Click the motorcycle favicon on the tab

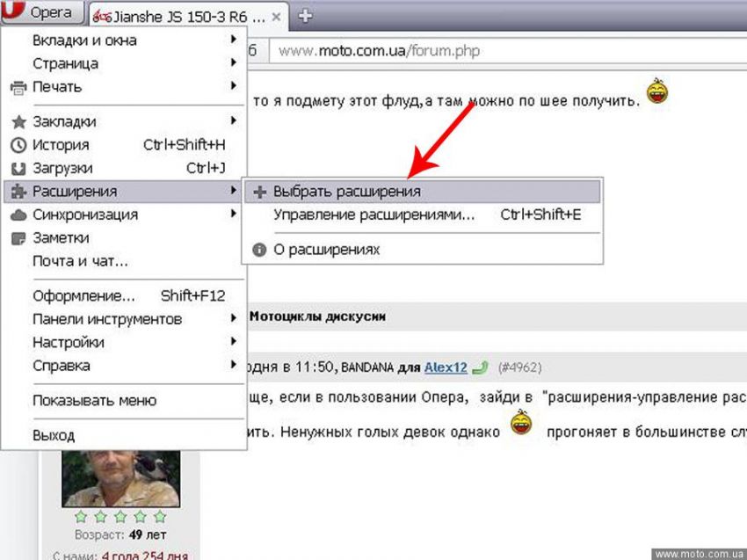coord(101,18)
